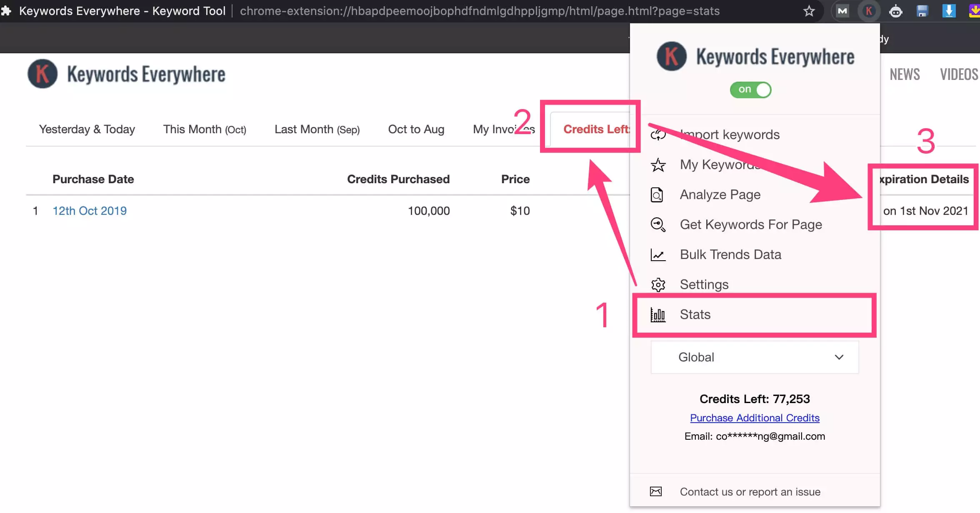The width and height of the screenshot is (980, 513).
Task: Open the NEWS navigation item
Action: pyautogui.click(x=905, y=75)
